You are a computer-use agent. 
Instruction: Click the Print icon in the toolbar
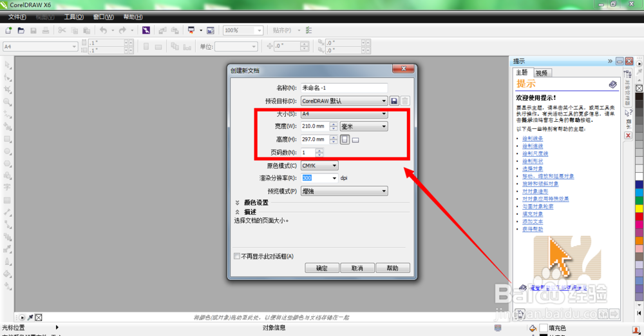tap(46, 30)
